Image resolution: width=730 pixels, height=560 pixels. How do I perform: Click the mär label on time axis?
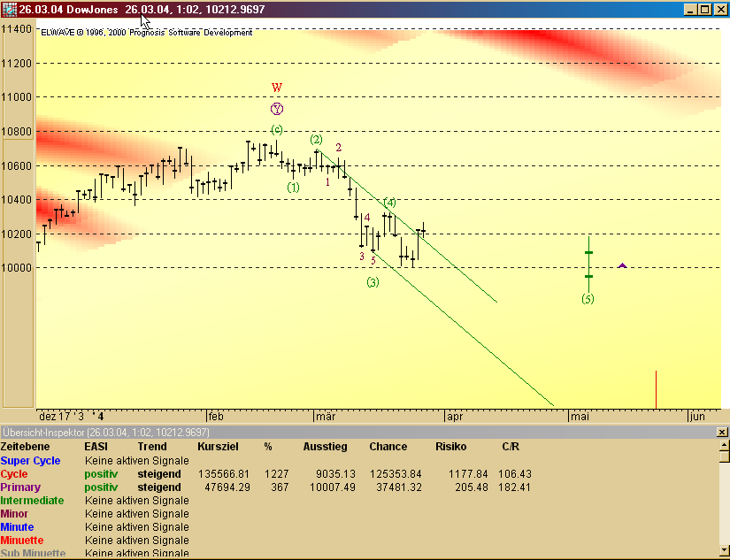pyautogui.click(x=326, y=416)
